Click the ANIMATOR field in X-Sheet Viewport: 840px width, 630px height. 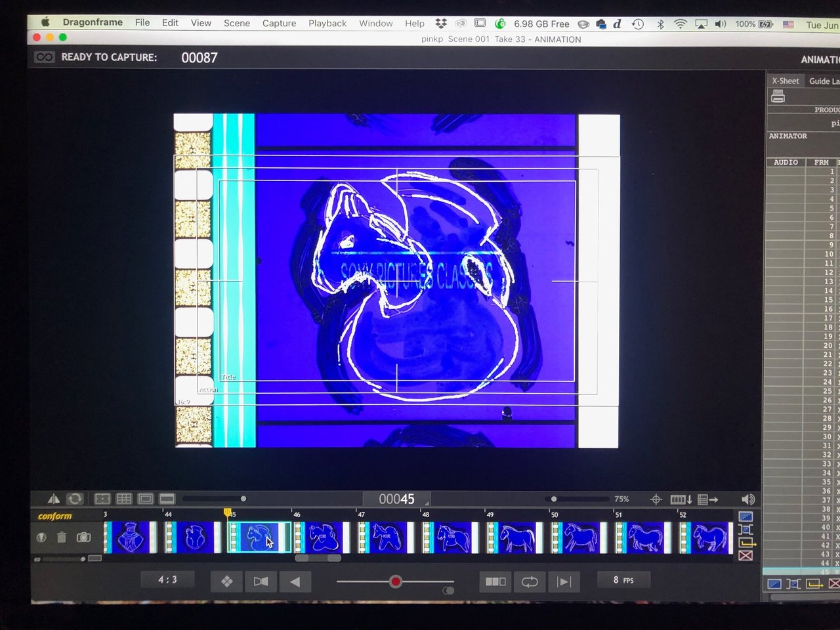coord(803,143)
